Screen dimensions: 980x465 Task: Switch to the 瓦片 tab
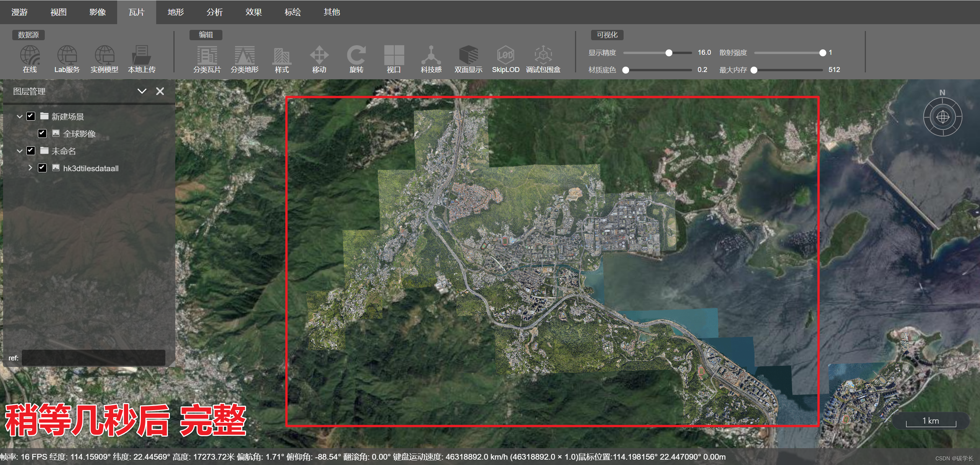click(137, 12)
